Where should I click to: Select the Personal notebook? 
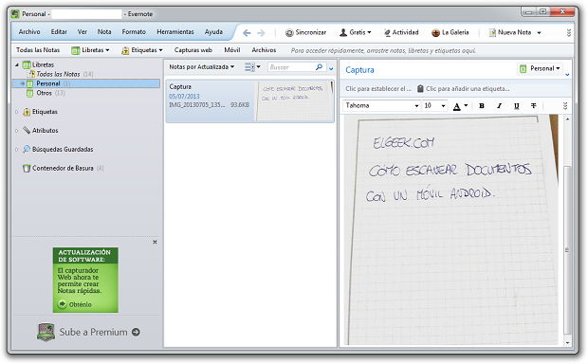click(x=86, y=83)
